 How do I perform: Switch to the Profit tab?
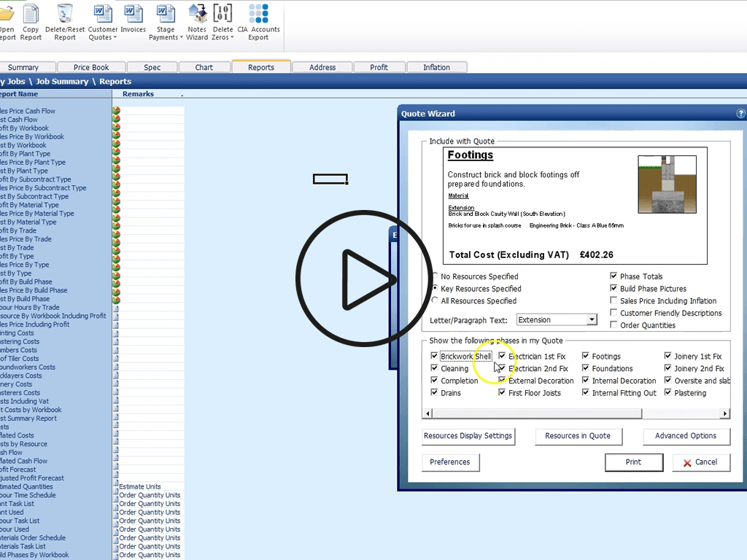pos(379,67)
